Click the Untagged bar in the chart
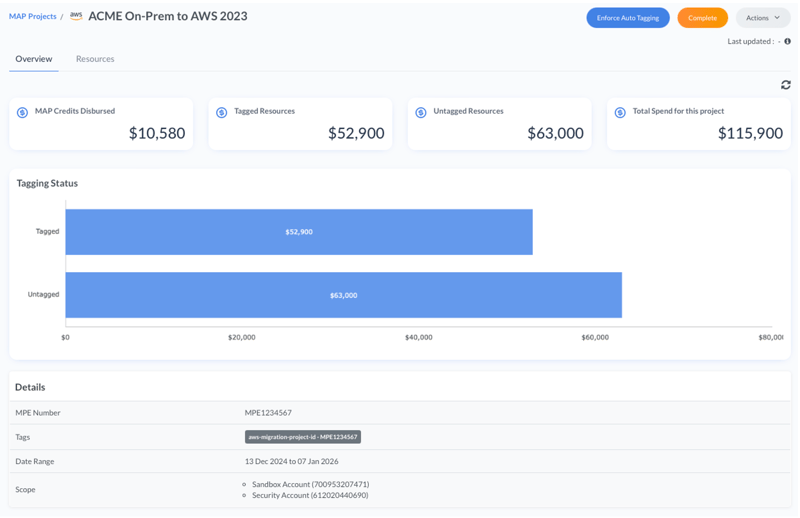800x518 pixels. point(343,295)
